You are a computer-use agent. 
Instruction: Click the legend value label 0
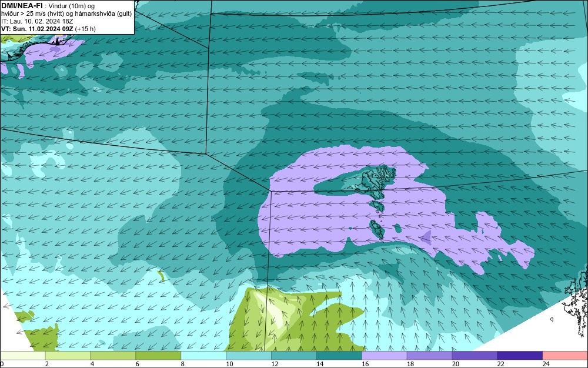[x=2, y=364]
